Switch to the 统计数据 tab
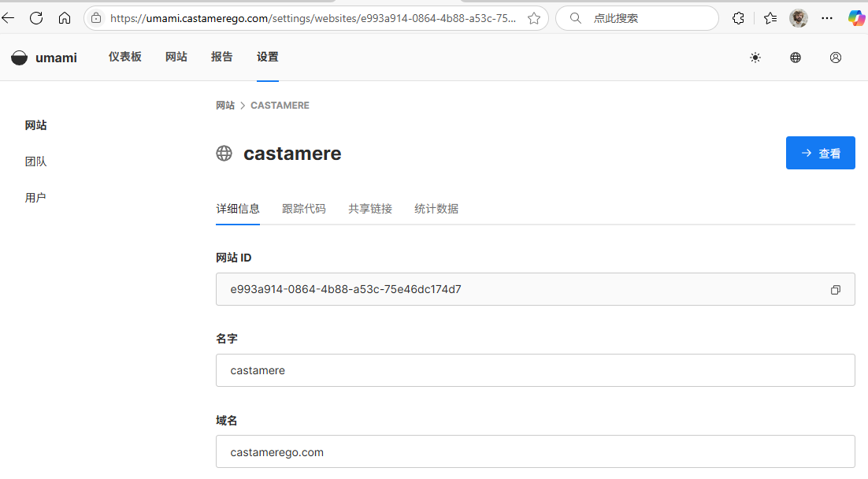The image size is (868, 479). pyautogui.click(x=436, y=209)
